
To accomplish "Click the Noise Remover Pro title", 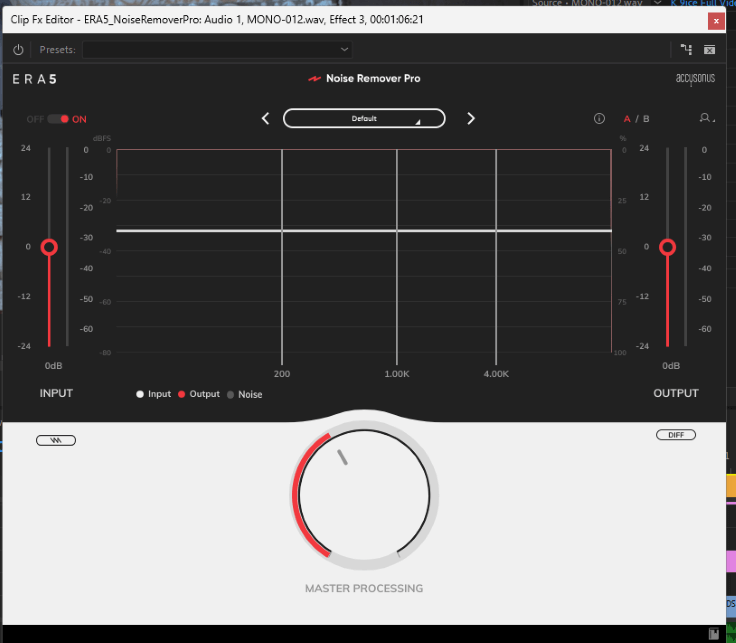I will click(x=373, y=78).
